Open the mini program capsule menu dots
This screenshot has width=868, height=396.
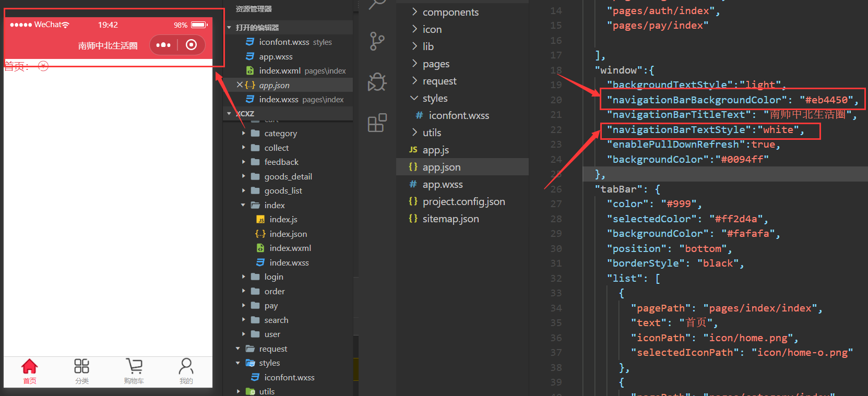click(163, 45)
